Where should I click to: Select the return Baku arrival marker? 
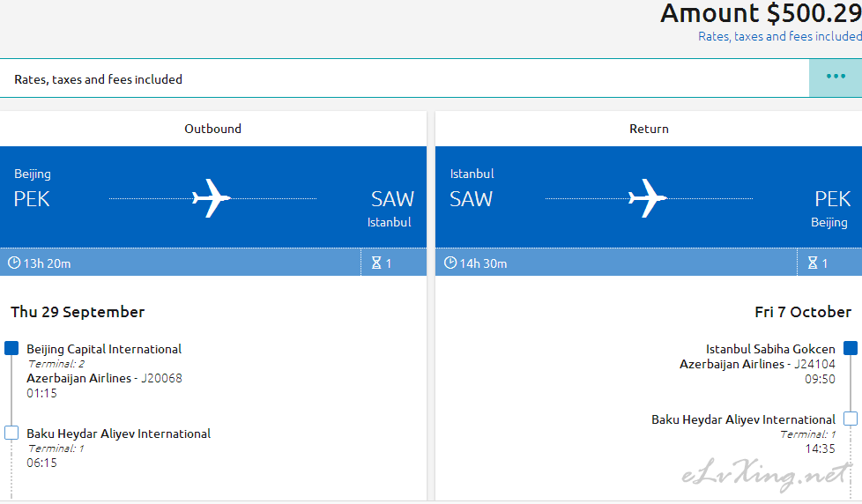pyautogui.click(x=851, y=419)
